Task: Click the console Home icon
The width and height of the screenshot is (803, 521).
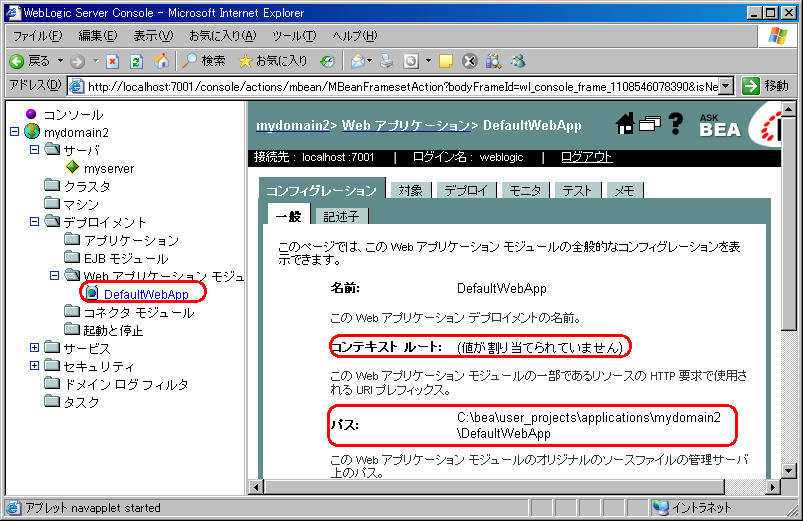Action: click(x=625, y=124)
